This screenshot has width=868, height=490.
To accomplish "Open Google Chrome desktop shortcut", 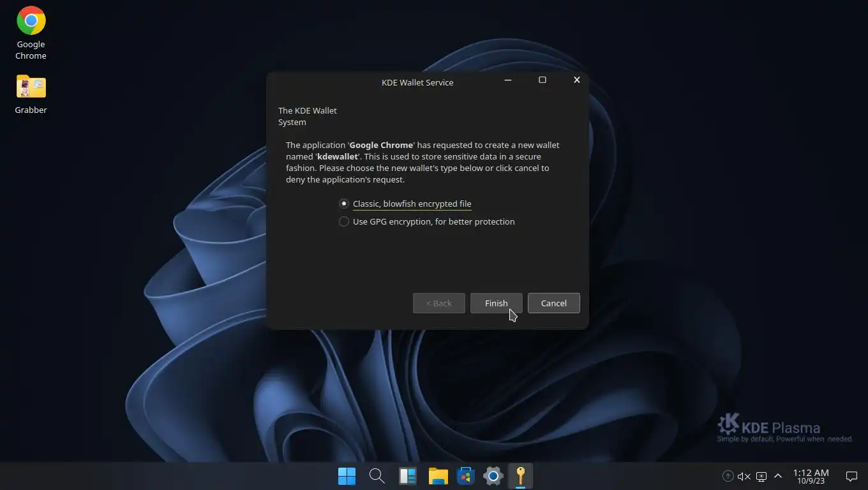I will click(x=31, y=33).
